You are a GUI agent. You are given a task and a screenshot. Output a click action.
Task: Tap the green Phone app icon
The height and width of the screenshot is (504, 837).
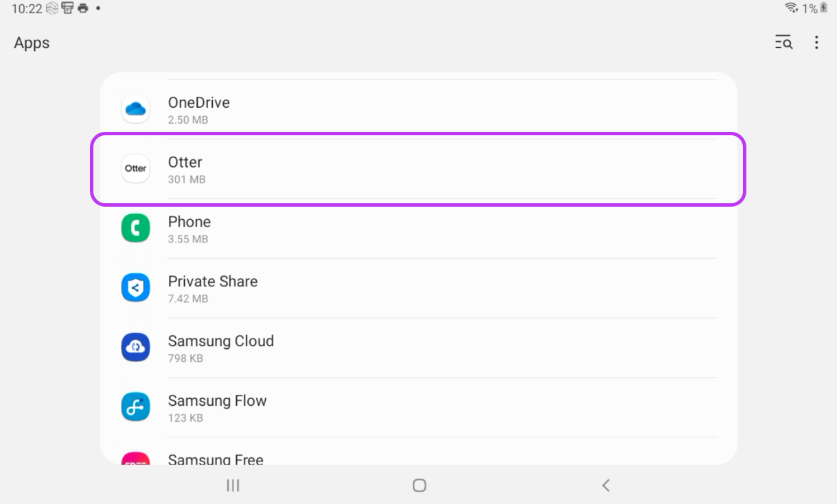[136, 229]
